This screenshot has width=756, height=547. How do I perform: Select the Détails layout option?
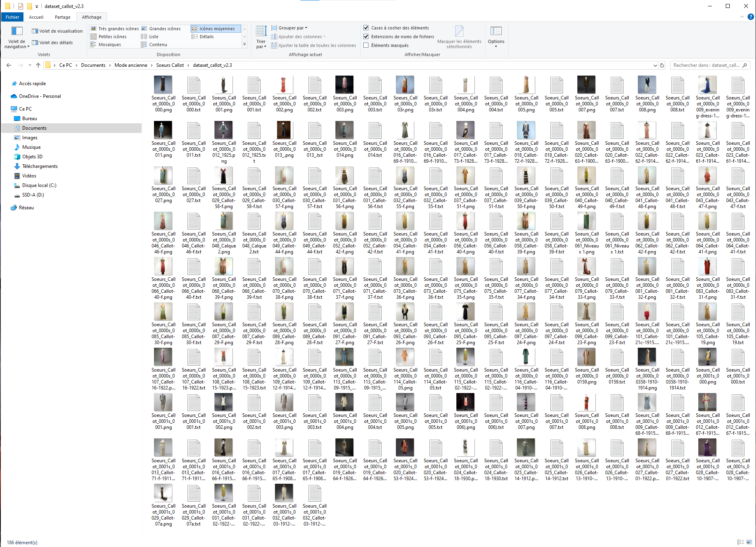click(206, 37)
